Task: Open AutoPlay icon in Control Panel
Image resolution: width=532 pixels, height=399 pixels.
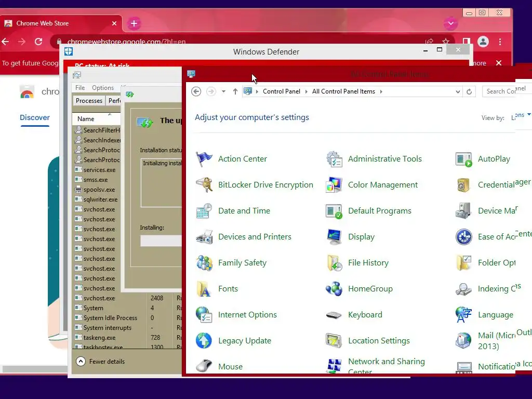Action: [x=464, y=159]
